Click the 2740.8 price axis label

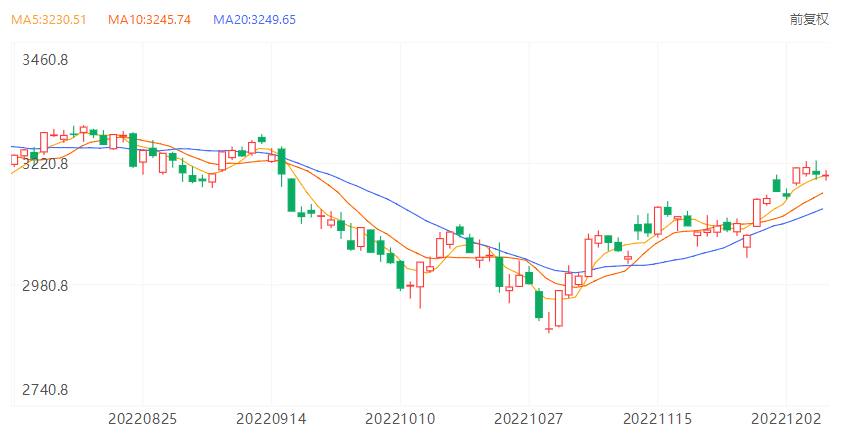pyautogui.click(x=45, y=390)
